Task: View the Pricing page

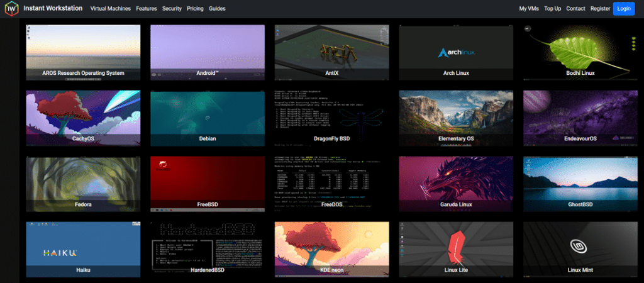Action: tap(195, 9)
